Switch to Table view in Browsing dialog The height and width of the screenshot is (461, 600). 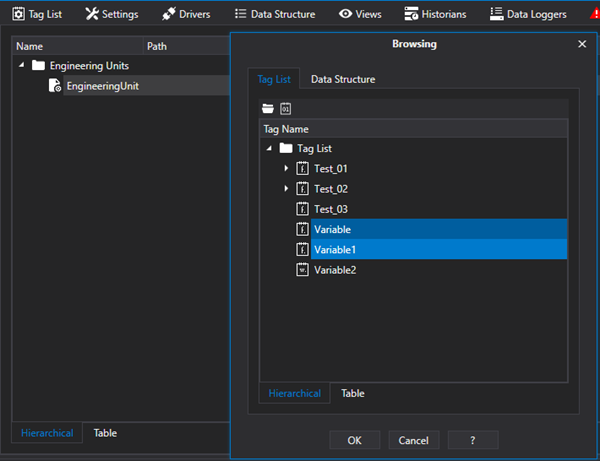pyautogui.click(x=352, y=393)
